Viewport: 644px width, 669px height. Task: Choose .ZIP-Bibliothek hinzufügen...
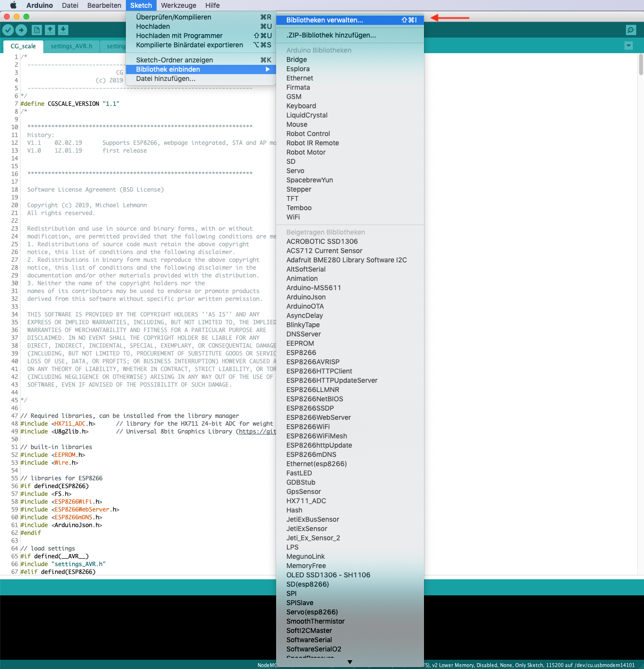pos(350,35)
